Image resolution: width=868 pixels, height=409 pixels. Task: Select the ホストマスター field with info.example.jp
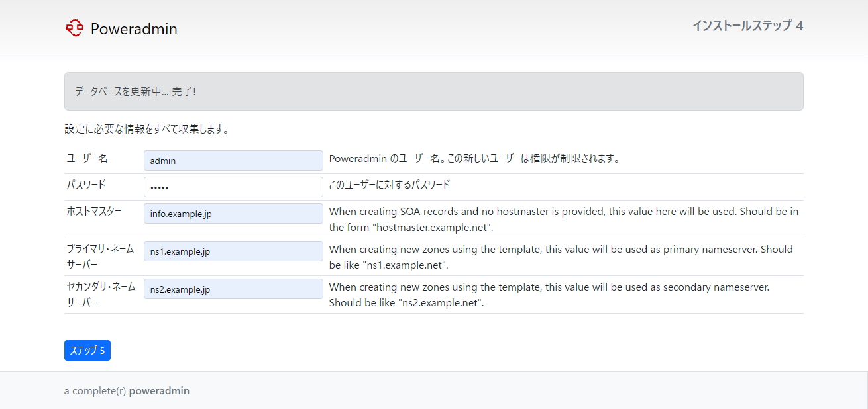233,214
